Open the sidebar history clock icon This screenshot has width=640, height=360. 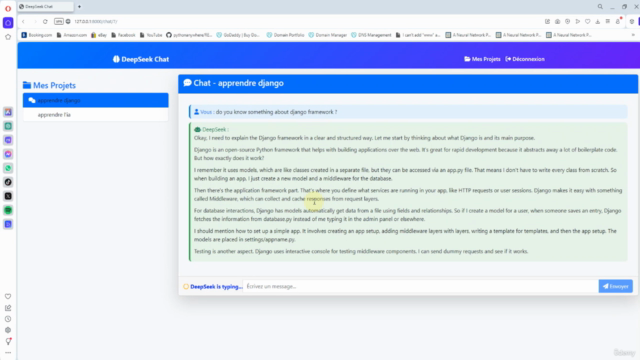(x=8, y=319)
